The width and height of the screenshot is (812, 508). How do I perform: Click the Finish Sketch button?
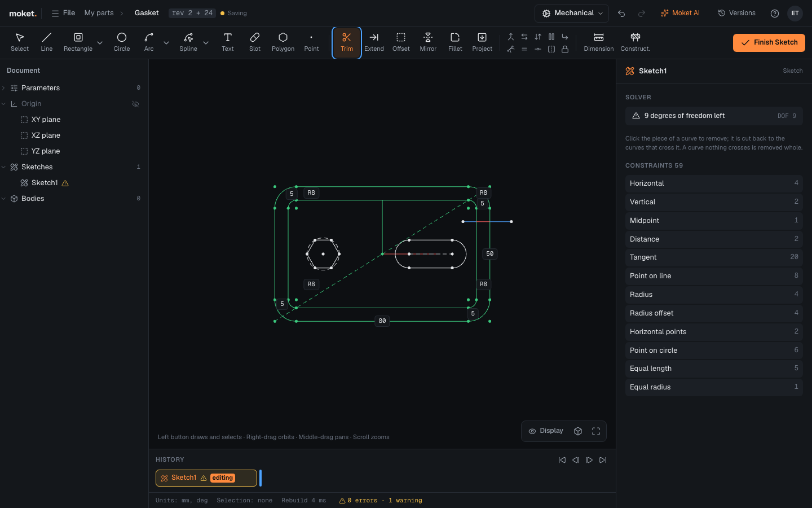[x=769, y=42]
